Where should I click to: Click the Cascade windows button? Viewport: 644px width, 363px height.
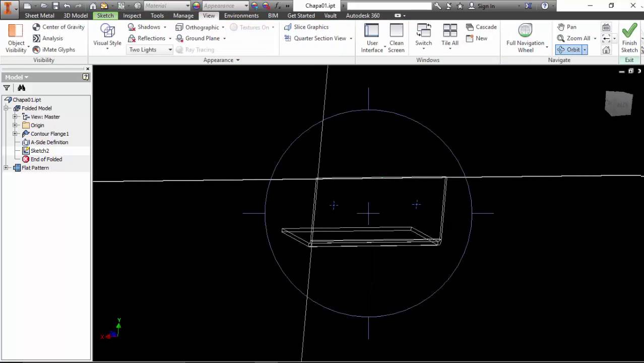point(481,27)
